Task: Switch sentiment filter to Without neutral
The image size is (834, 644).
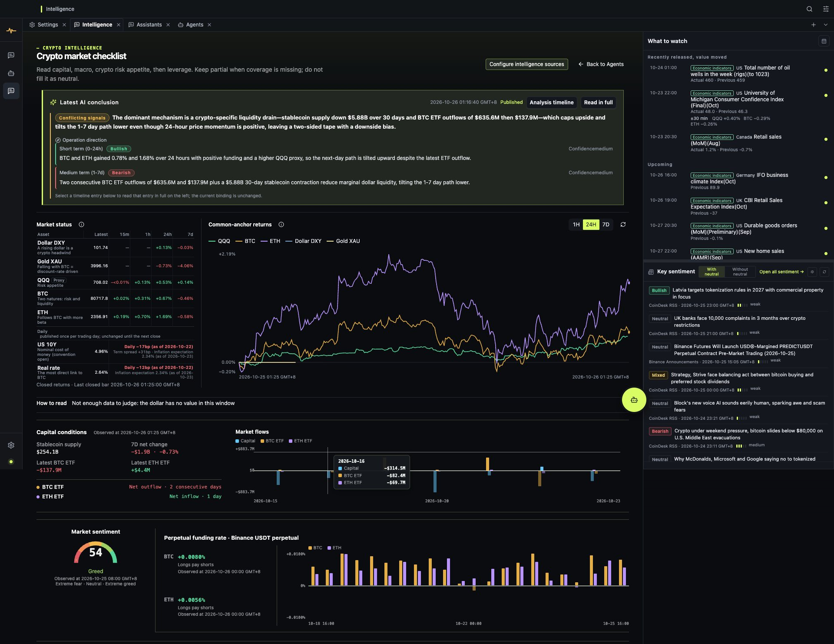Action: [x=740, y=272]
